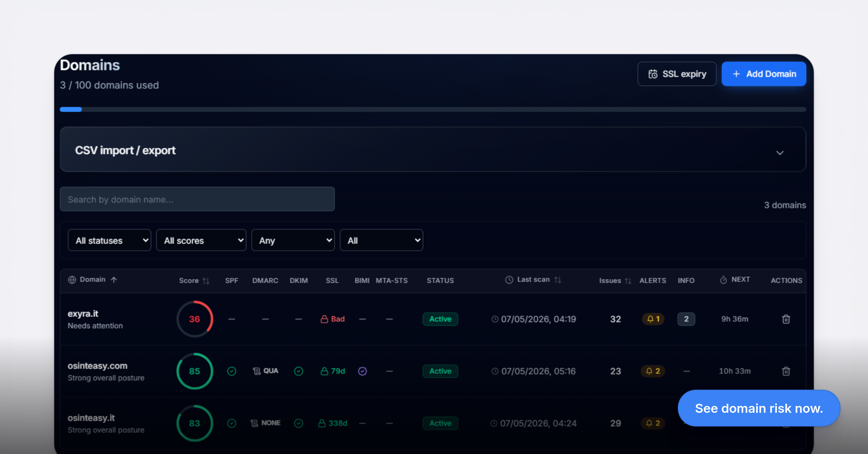This screenshot has height=454, width=868.
Task: Click the SPF check icon for osinteasy.com
Action: (x=232, y=371)
